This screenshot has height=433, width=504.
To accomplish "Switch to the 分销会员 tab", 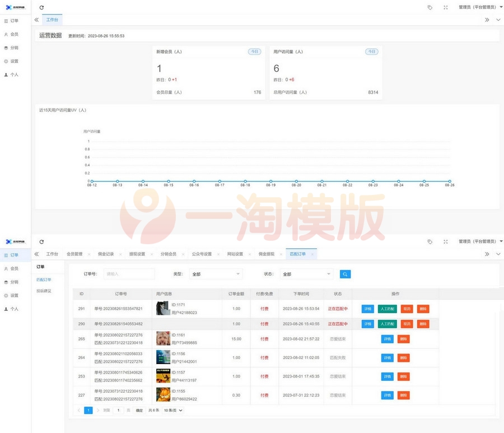I will pyautogui.click(x=169, y=254).
